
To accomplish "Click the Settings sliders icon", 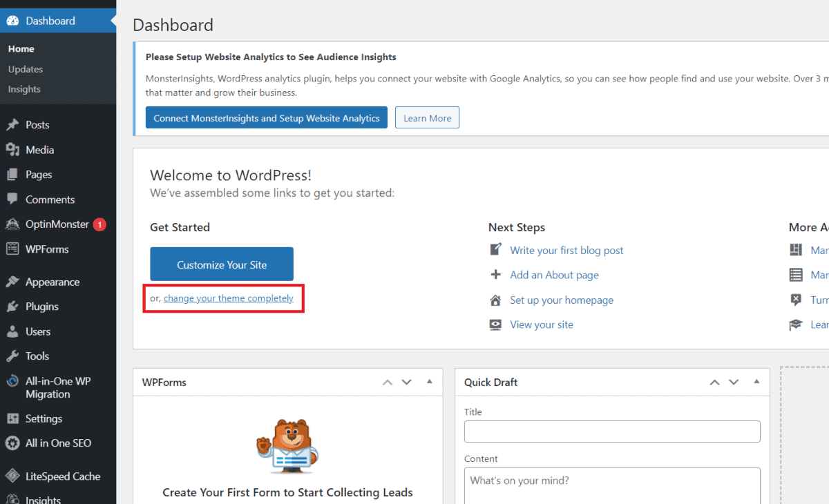I will [x=12, y=418].
